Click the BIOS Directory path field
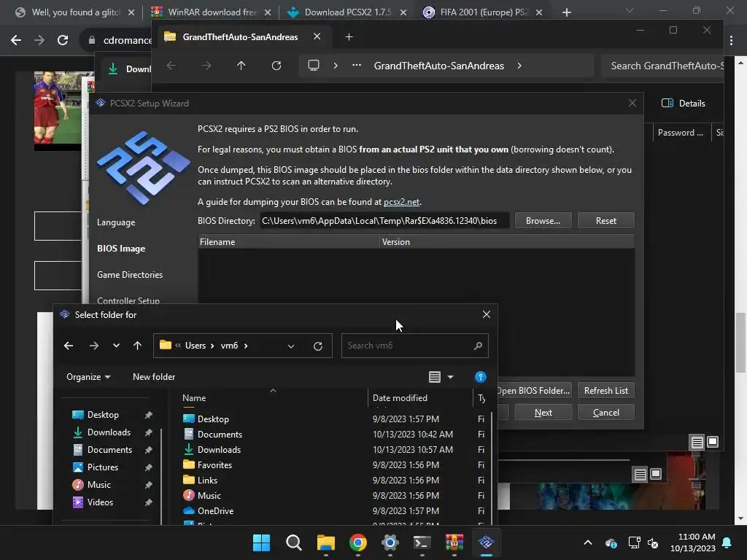The height and width of the screenshot is (560, 747). 384,220
